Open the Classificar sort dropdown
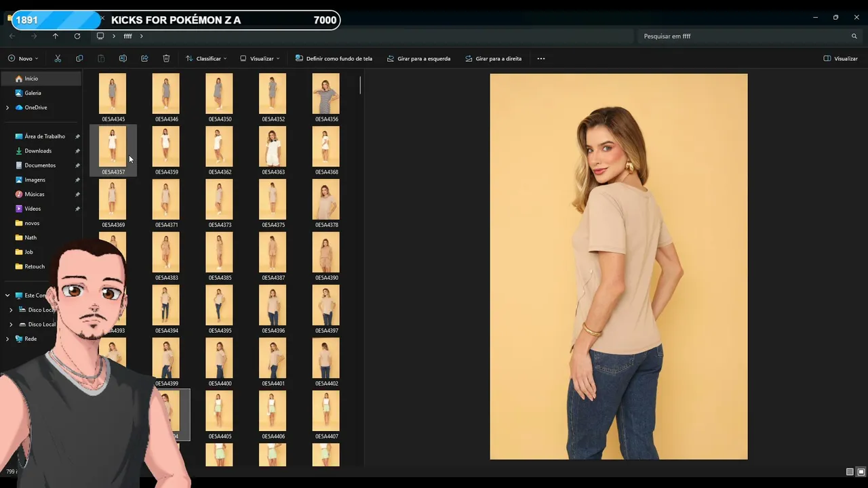The height and width of the screenshot is (488, 868). pos(206,59)
